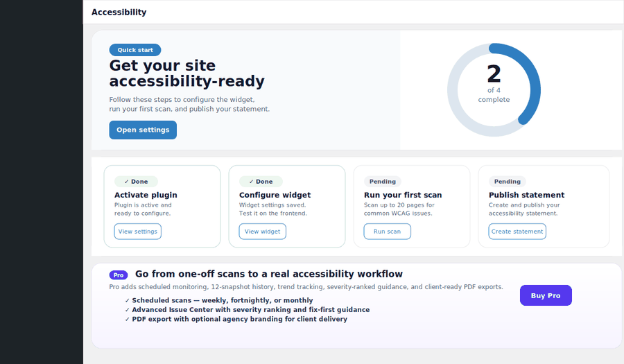Click the 'Activate plugin' card title

pos(146,195)
